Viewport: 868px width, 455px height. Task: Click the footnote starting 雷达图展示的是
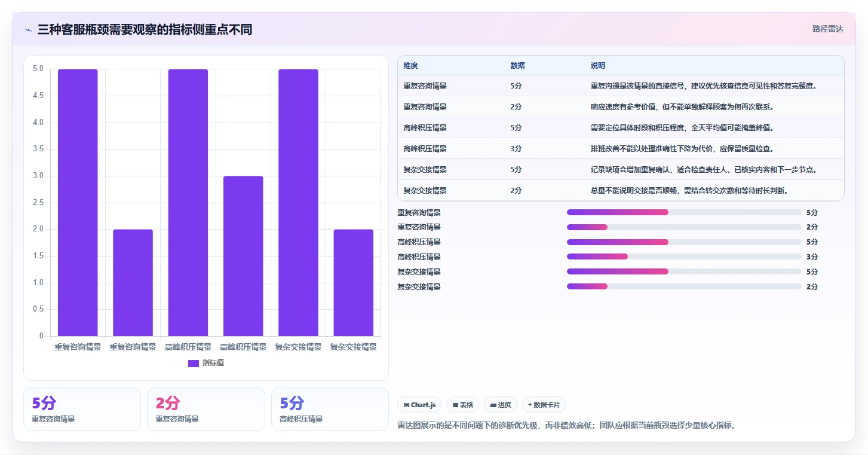[x=566, y=426]
